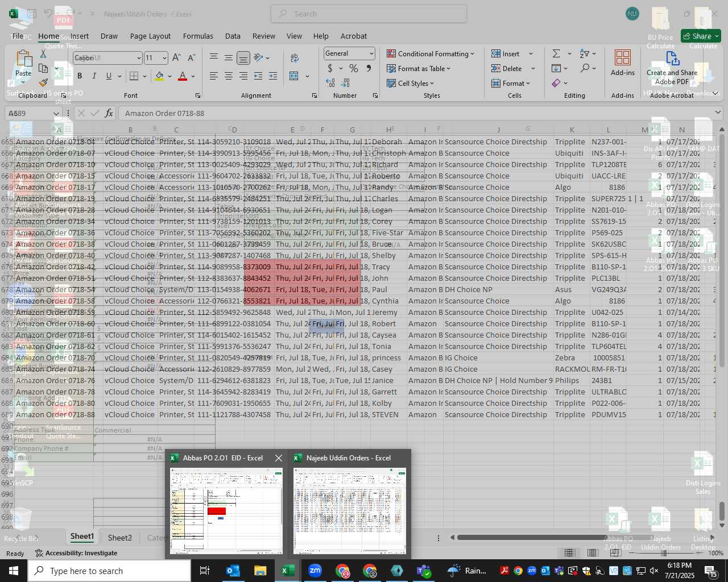Apply align left to the cell
The width and height of the screenshot is (728, 582).
point(214,76)
